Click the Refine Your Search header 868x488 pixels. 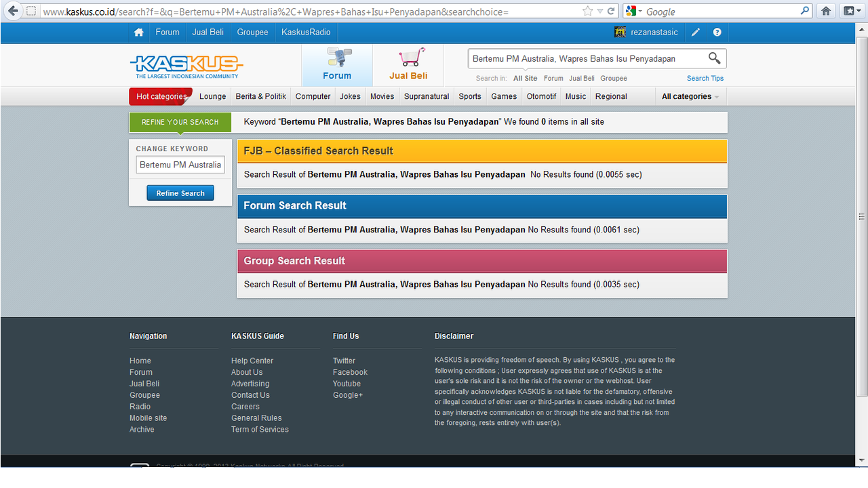[180, 122]
